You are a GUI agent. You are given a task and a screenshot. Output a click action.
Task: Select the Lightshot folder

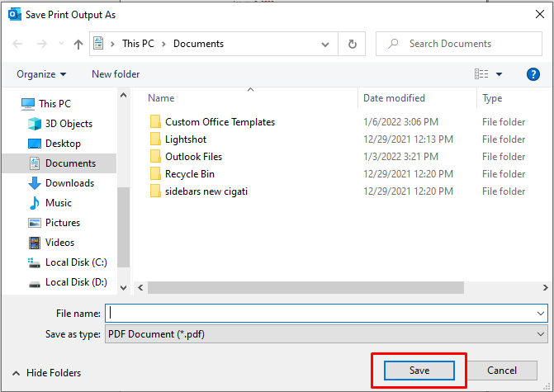187,139
